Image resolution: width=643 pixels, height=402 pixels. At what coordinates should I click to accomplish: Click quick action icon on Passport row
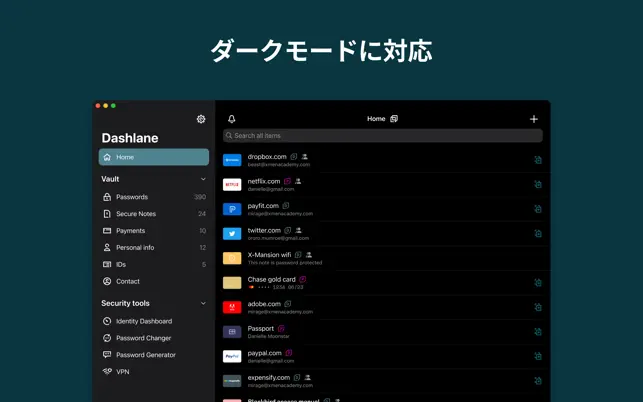(538, 332)
